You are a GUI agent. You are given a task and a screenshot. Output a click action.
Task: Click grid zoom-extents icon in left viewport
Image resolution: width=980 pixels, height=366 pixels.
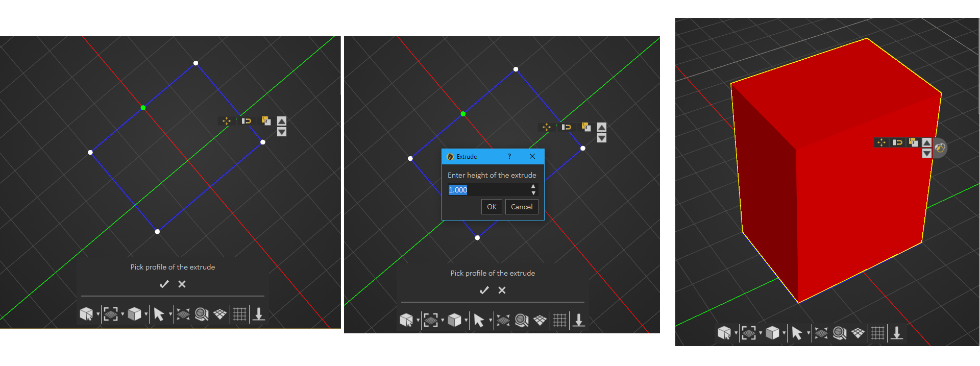click(183, 314)
